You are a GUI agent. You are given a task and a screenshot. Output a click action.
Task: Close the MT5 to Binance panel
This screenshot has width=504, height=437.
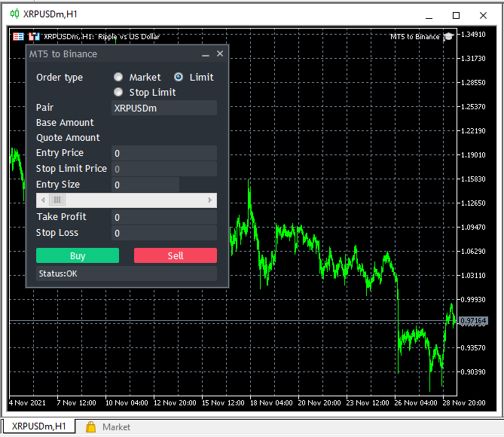pos(220,53)
